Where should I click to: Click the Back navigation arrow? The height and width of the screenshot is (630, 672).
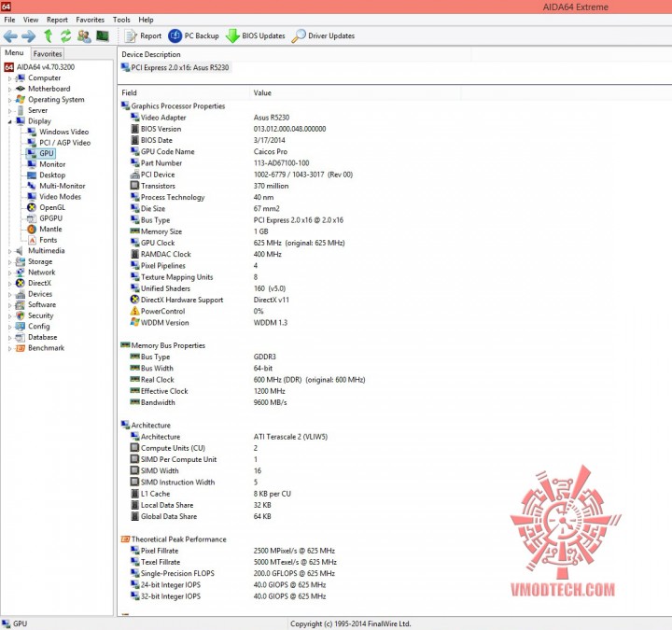coord(10,36)
